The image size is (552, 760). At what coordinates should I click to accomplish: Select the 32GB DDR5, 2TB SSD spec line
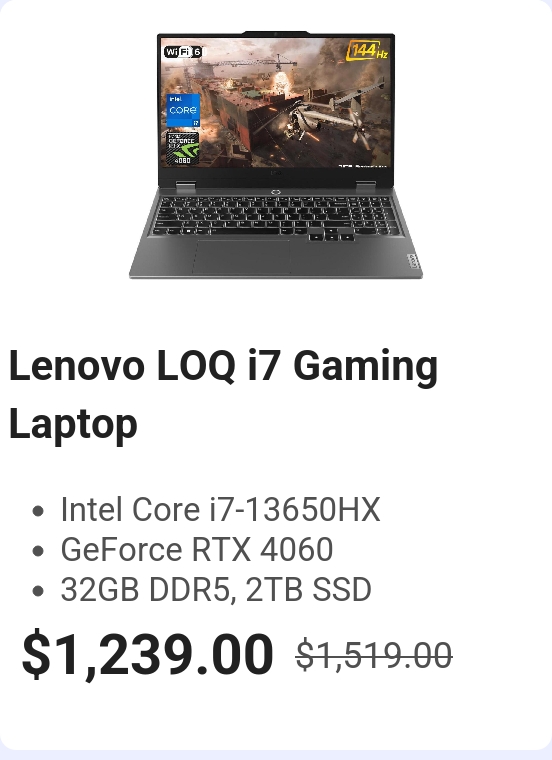216,589
